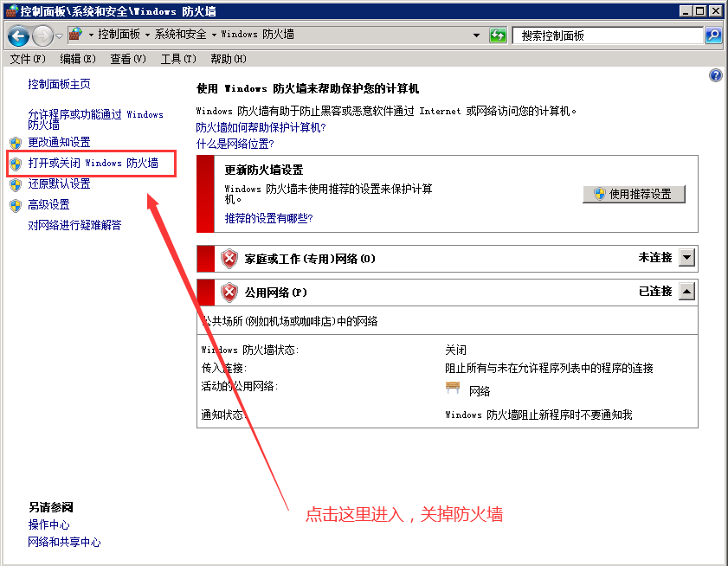Open 操作中心 link

[x=48, y=524]
